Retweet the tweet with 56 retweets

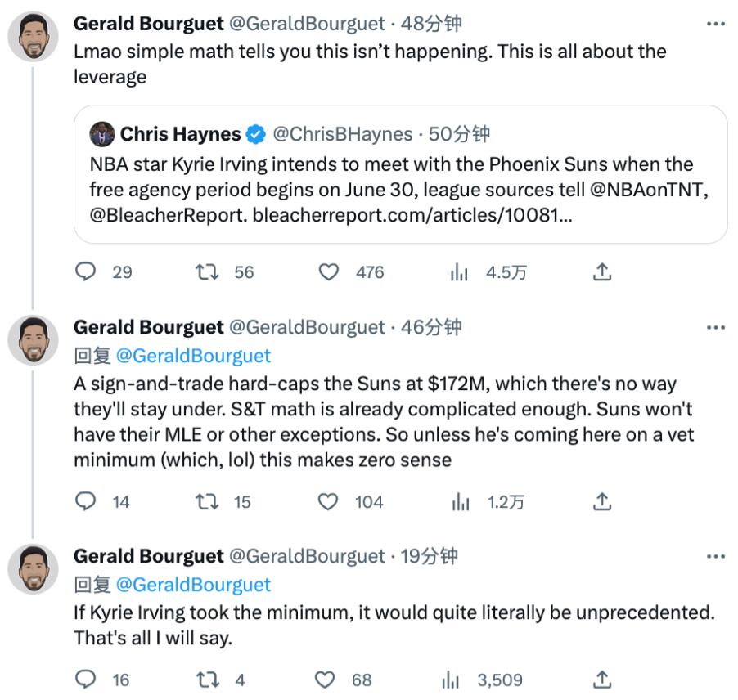pos(207,271)
